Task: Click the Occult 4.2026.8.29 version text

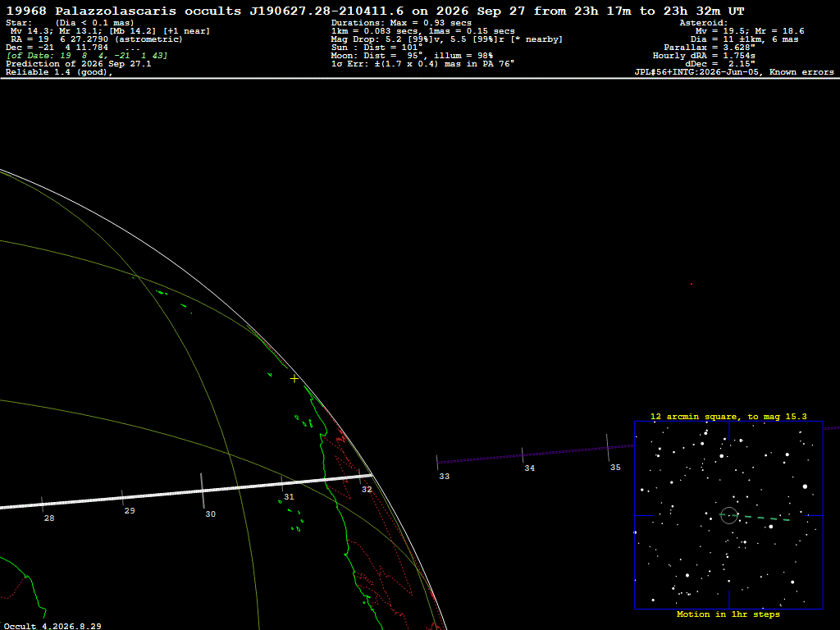Action: [x=52, y=626]
